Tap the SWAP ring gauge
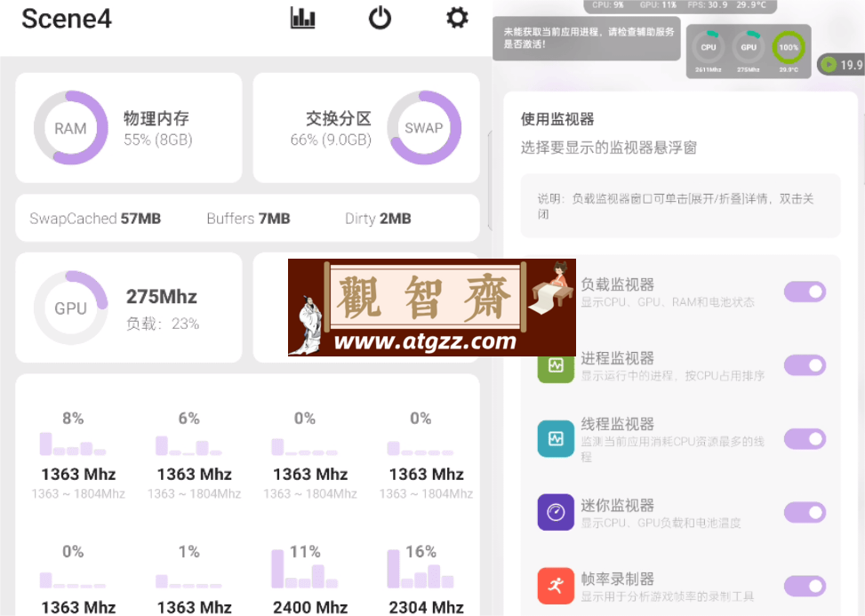The image size is (865, 616). [x=424, y=128]
